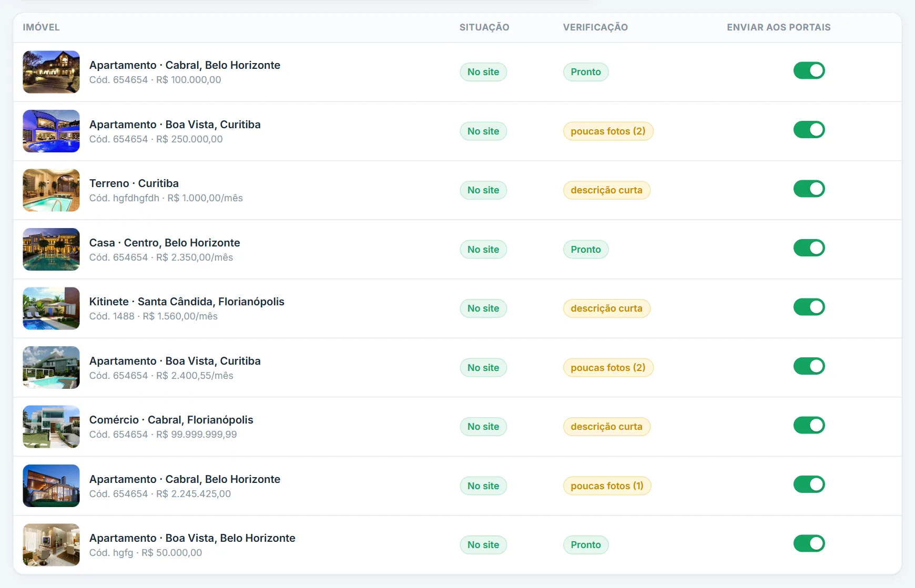Open 'descrição curta' warning on the Terreno row
This screenshot has height=588, width=915.
(x=606, y=190)
